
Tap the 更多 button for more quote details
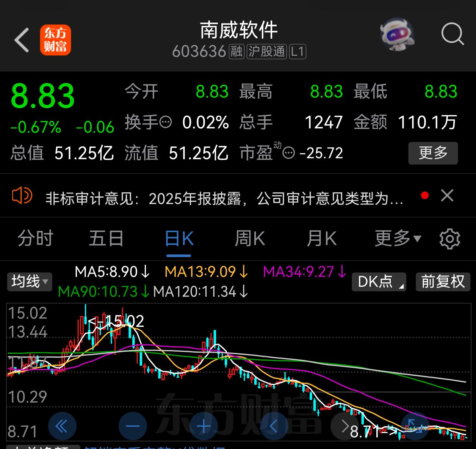[433, 153]
